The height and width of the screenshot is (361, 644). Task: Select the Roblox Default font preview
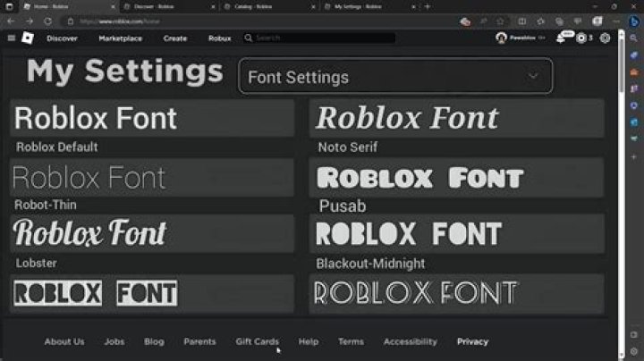pyautogui.click(x=152, y=118)
